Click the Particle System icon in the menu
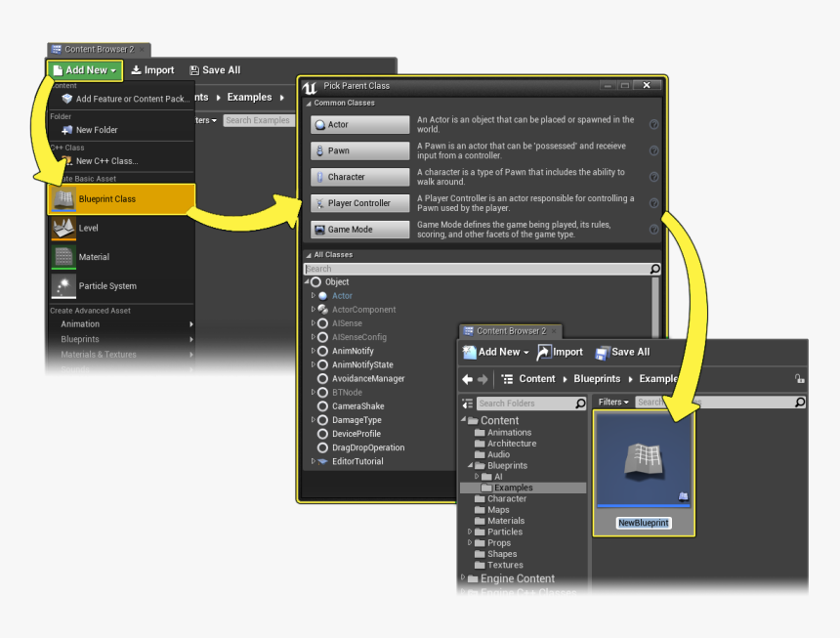The image size is (840, 638). [x=63, y=286]
